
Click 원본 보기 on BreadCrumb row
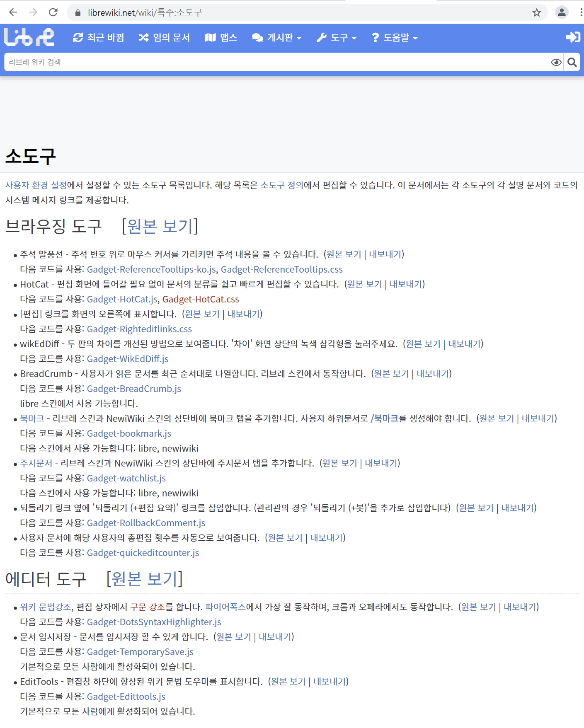coord(391,374)
